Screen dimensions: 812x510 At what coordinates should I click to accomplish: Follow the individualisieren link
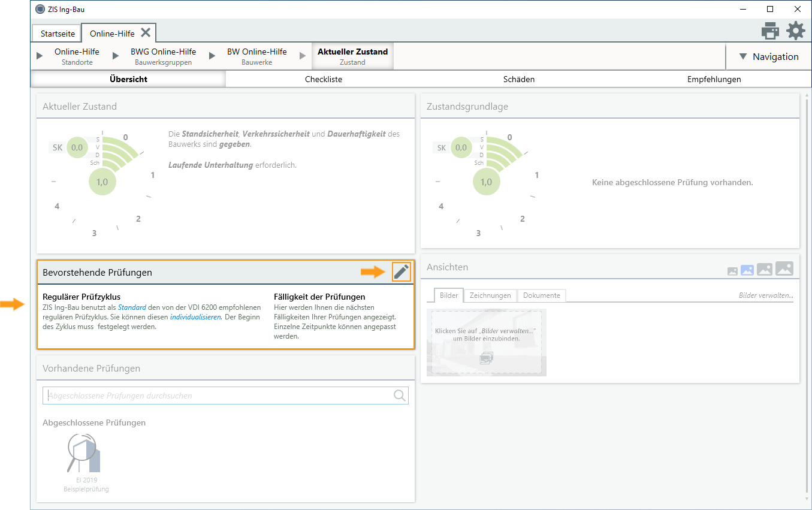point(196,317)
